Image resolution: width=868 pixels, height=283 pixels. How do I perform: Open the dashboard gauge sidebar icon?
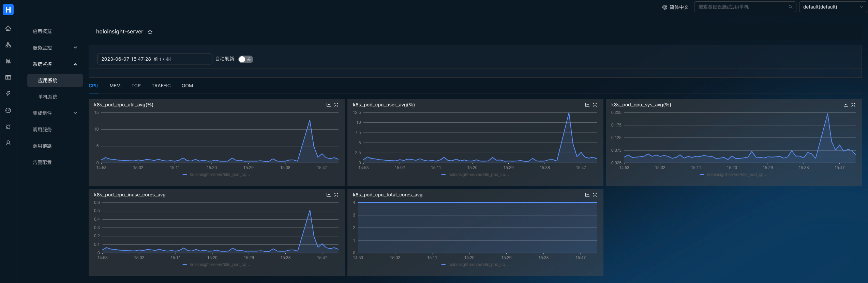8,110
